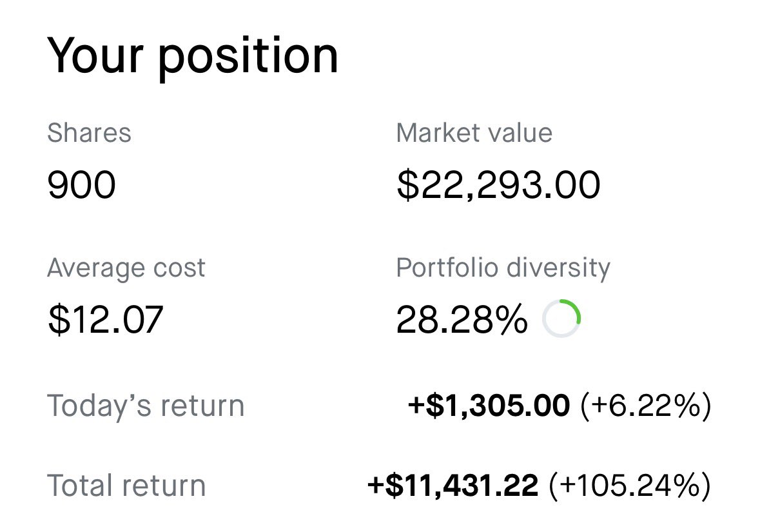
Task: Tap the (+6.22%) today's return percentage
Action: click(646, 406)
